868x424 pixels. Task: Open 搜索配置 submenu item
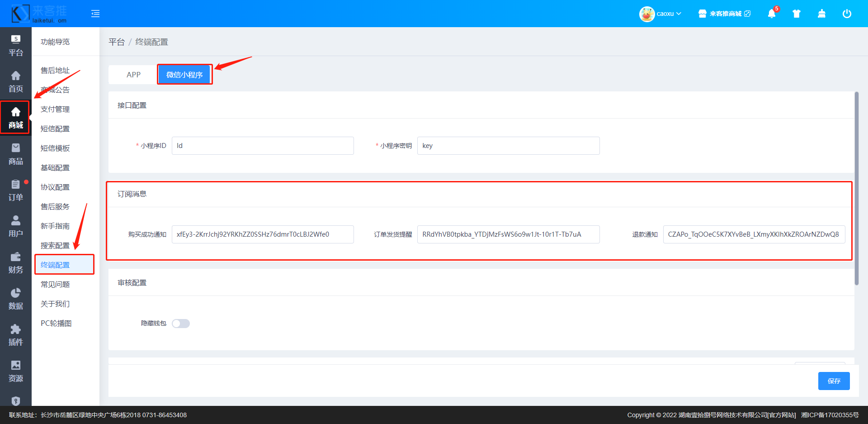point(55,245)
